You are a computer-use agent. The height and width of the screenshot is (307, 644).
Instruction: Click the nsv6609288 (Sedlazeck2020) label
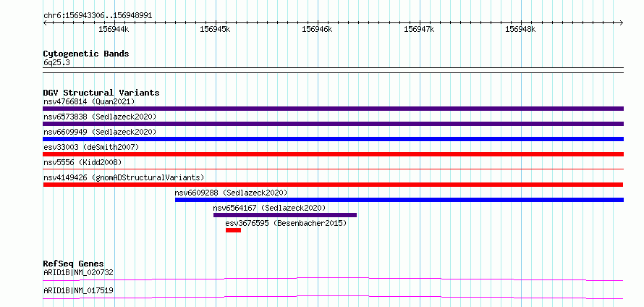[231, 193]
